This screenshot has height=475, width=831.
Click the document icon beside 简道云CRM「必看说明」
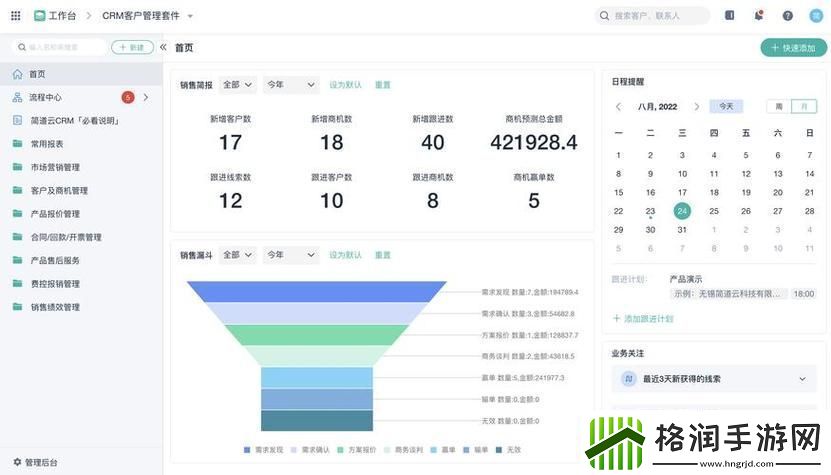pos(17,120)
